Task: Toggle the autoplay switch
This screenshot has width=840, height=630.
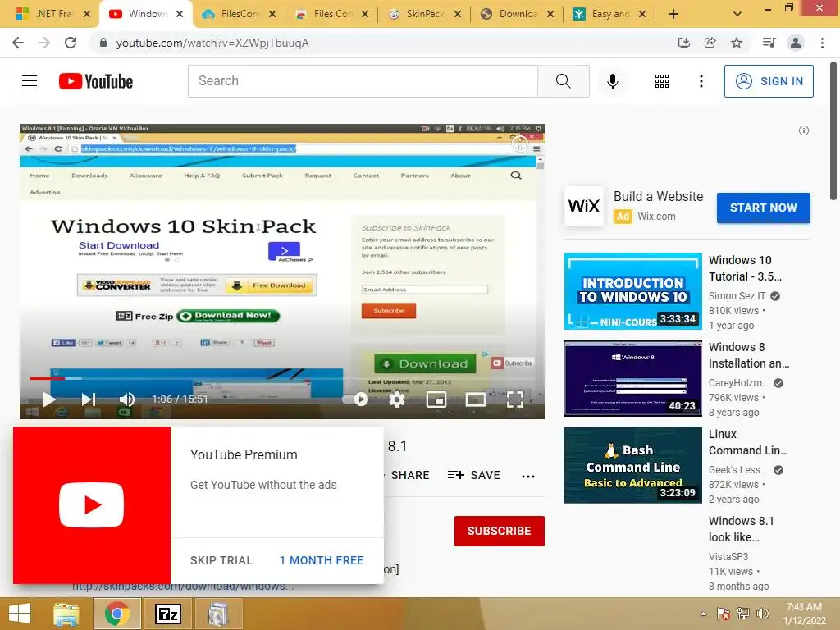Action: pyautogui.click(x=355, y=399)
